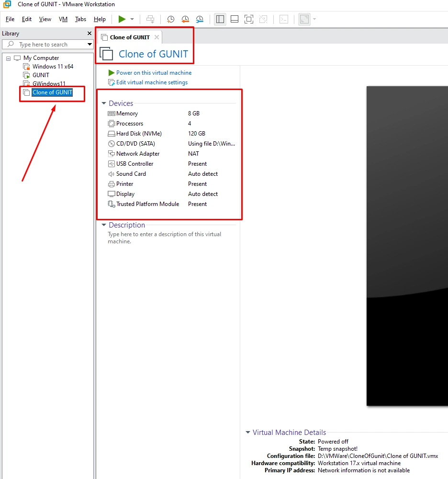Screen dimensions: 448x479
Task: Click the Network Adapter NAT value
Action: pyautogui.click(x=193, y=154)
